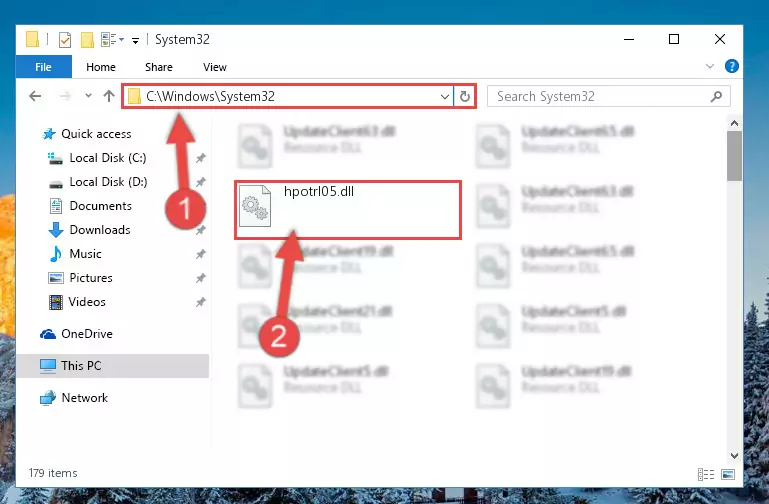Click the magnifier search icon

716,97
